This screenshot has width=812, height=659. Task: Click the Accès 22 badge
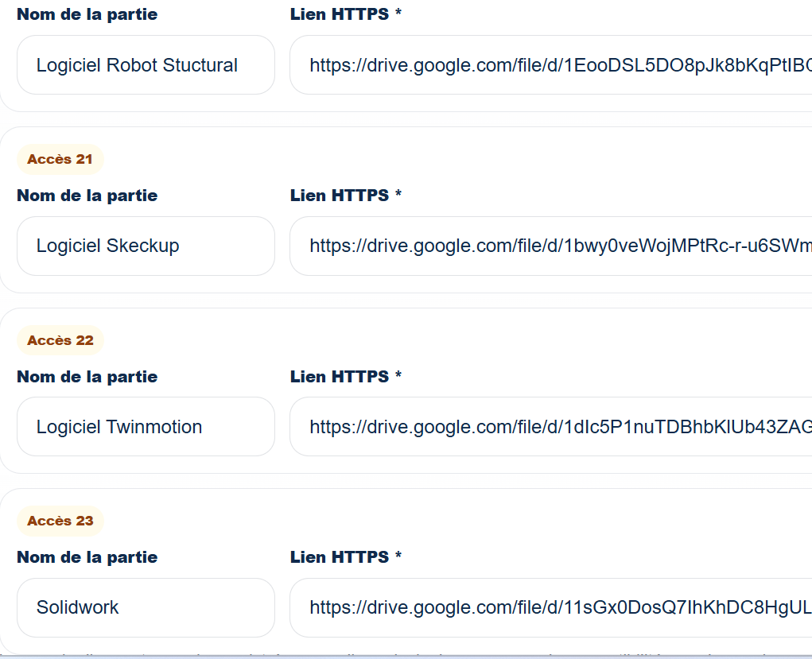tap(60, 340)
